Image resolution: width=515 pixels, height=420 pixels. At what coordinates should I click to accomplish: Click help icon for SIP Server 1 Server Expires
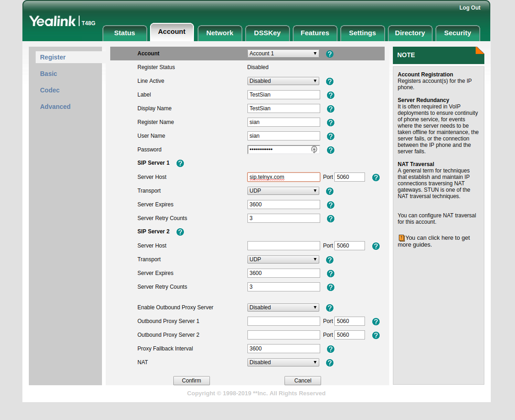coord(331,205)
